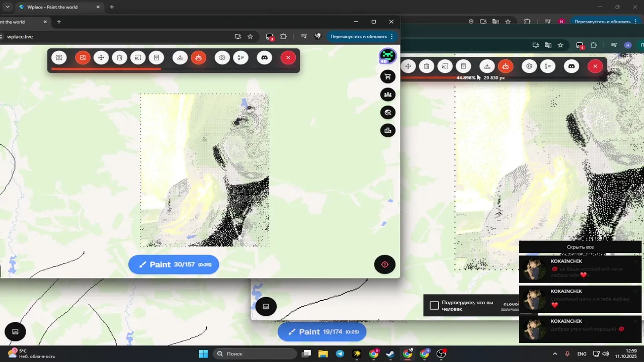Open the alliance people icon on the map

388,95
